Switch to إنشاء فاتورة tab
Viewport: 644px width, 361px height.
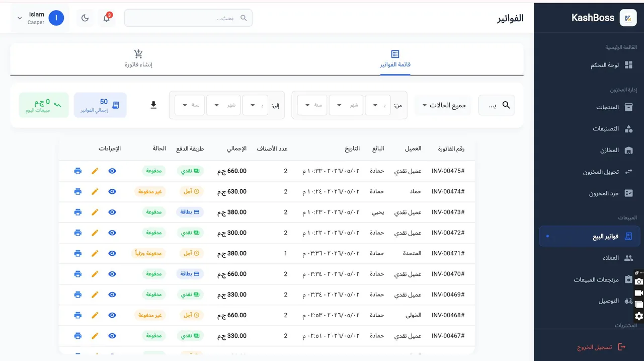click(138, 59)
